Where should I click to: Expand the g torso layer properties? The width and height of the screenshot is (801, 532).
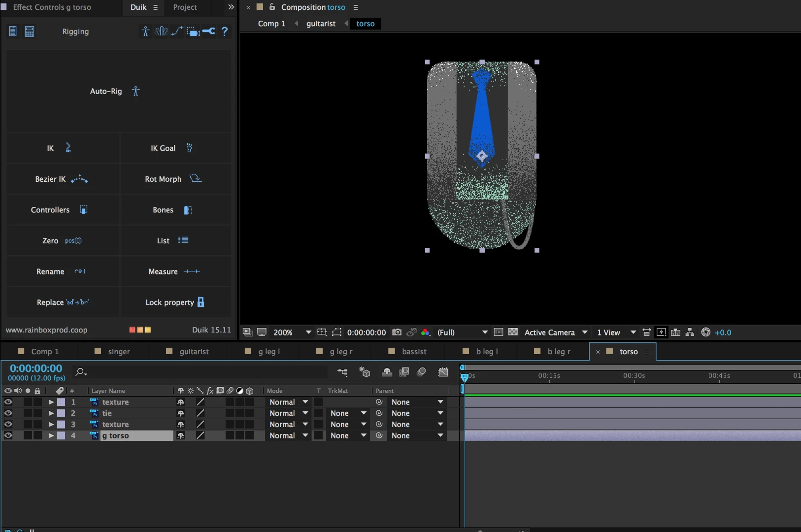coord(51,435)
